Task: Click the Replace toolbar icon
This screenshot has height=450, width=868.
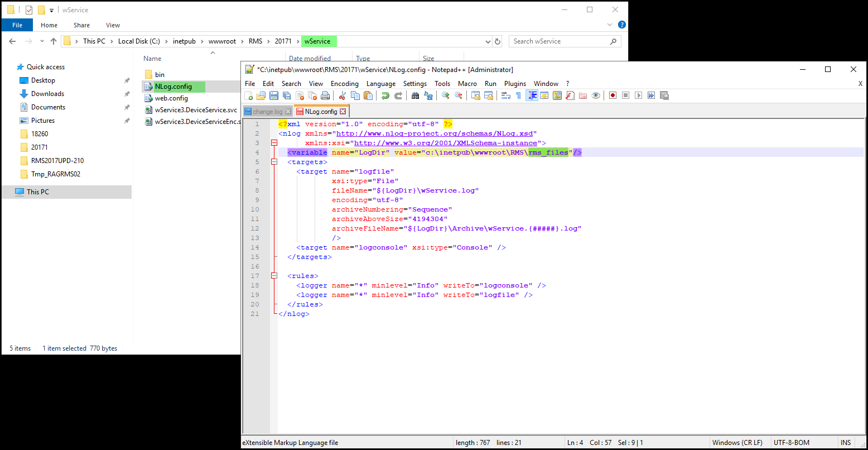Action: (428, 95)
